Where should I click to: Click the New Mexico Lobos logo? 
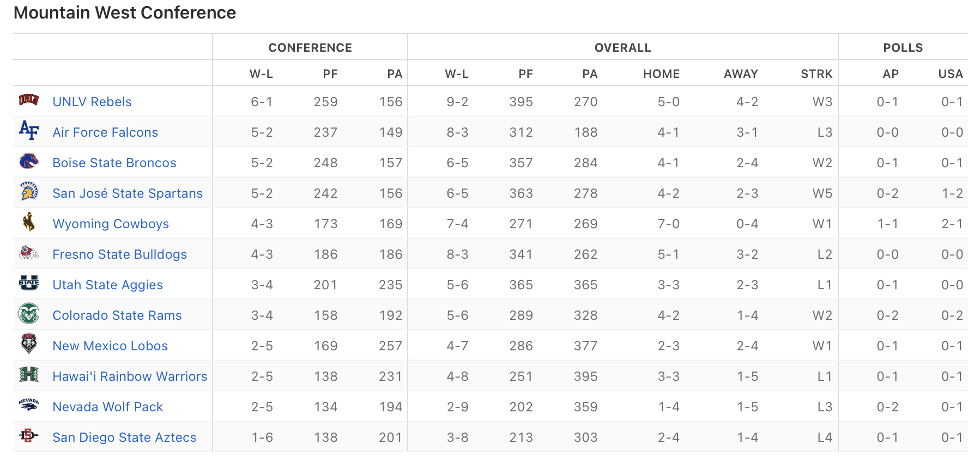pos(29,344)
